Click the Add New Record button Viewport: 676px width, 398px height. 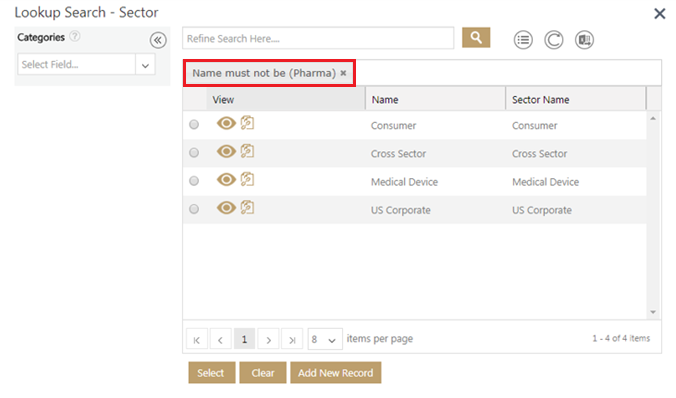tap(336, 373)
